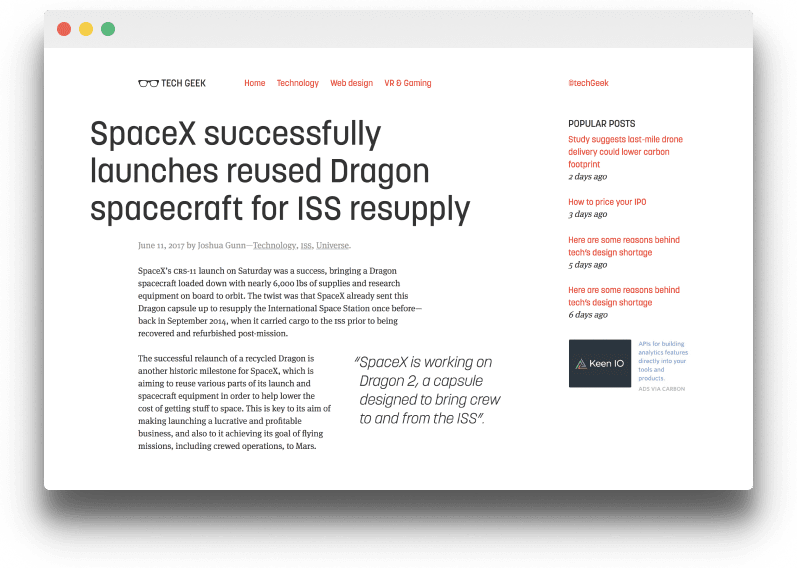797x568 pixels.
Task: Click the Keen IO ad image
Action: click(x=600, y=364)
